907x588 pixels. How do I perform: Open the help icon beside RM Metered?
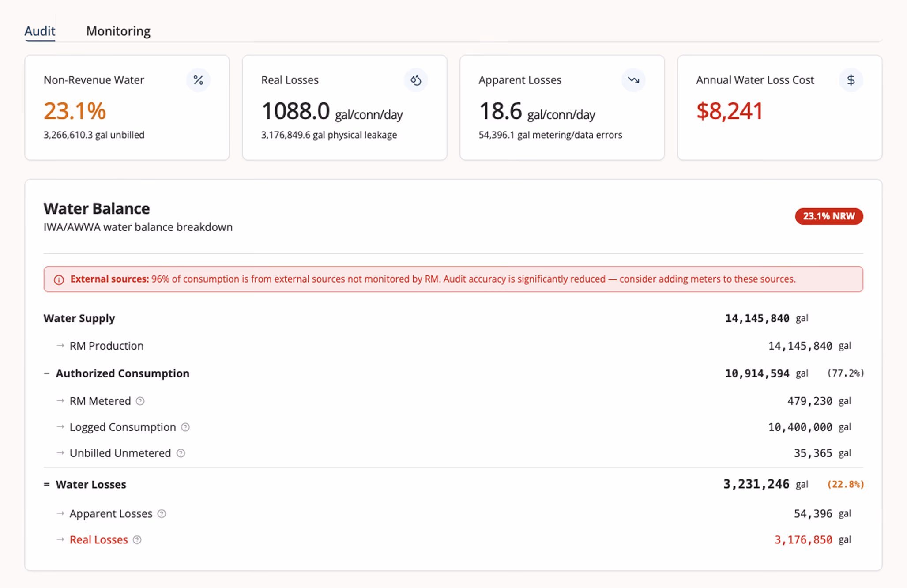coord(140,401)
